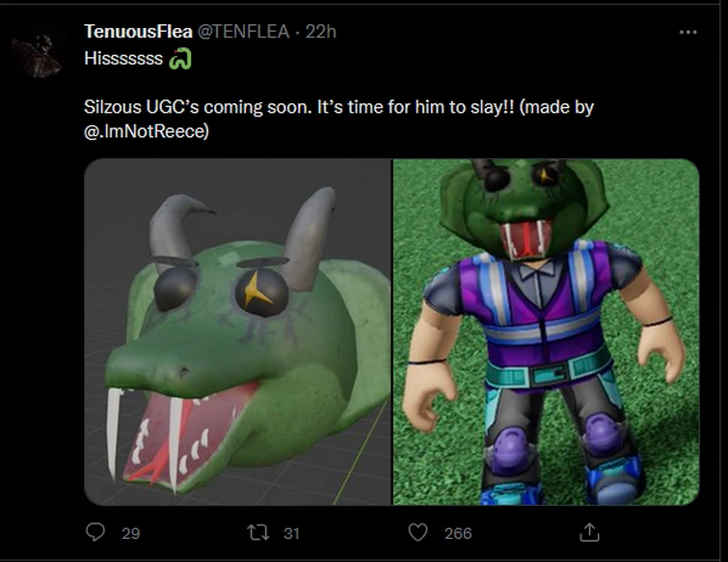Screen dimensions: 728x562
Task: Open the @.ImNotReece mention
Action: coord(146,129)
